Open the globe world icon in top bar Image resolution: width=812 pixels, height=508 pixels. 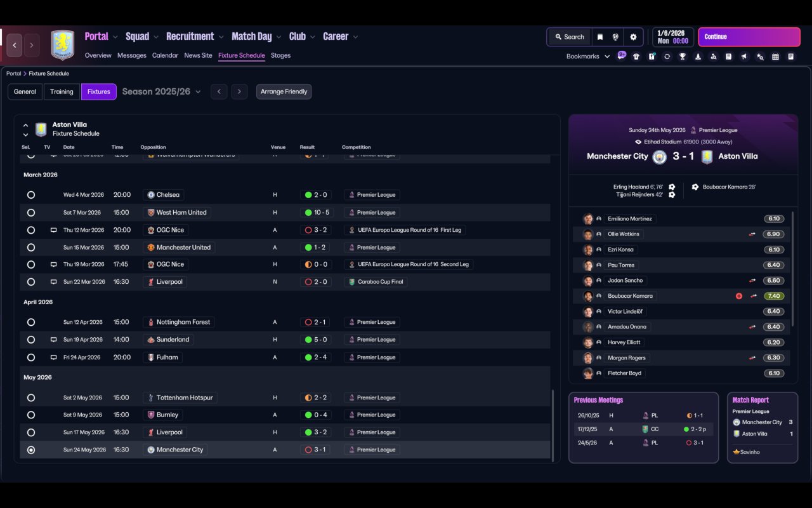tap(615, 37)
